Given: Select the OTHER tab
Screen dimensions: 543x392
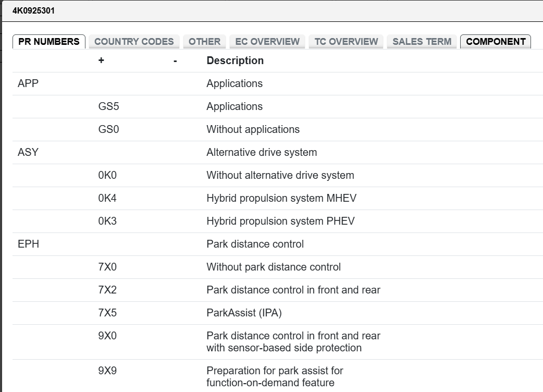Looking at the screenshot, I should (204, 42).
